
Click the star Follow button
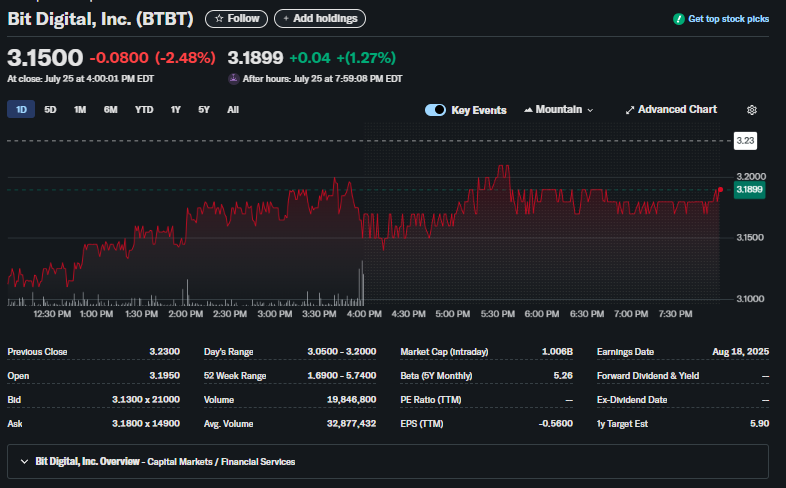(x=236, y=19)
